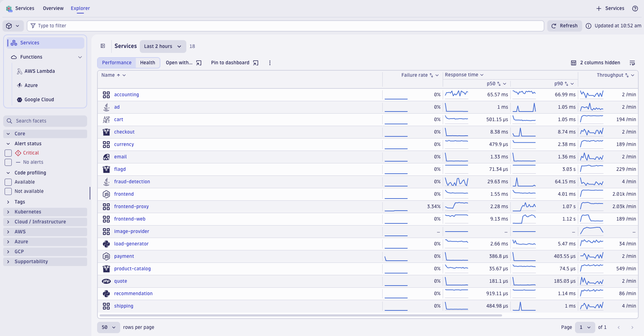Check the No alerts checkbox
The width and height of the screenshot is (644, 336).
pyautogui.click(x=8, y=162)
